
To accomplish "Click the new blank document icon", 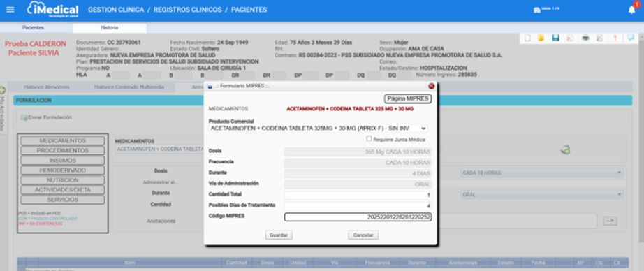I will coord(528,38).
